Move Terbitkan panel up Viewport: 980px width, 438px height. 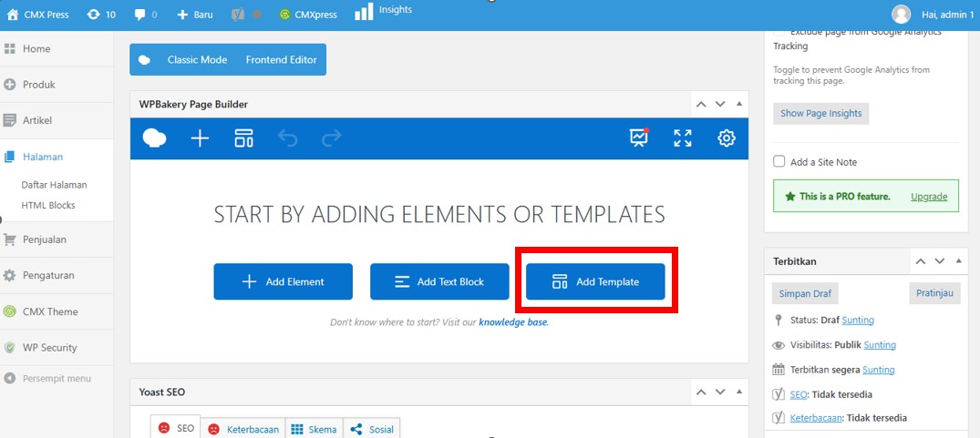click(921, 261)
